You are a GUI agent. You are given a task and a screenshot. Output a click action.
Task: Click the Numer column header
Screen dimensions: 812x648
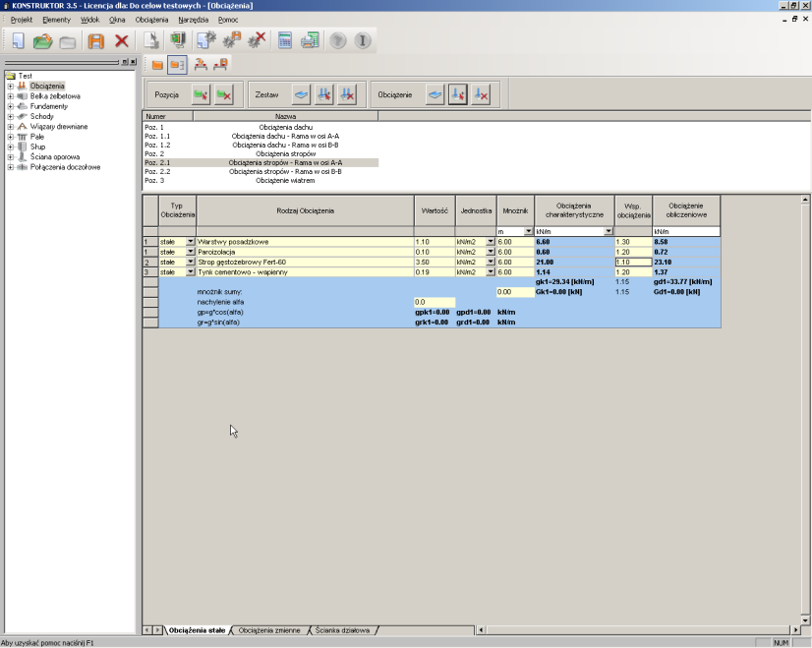pos(168,117)
